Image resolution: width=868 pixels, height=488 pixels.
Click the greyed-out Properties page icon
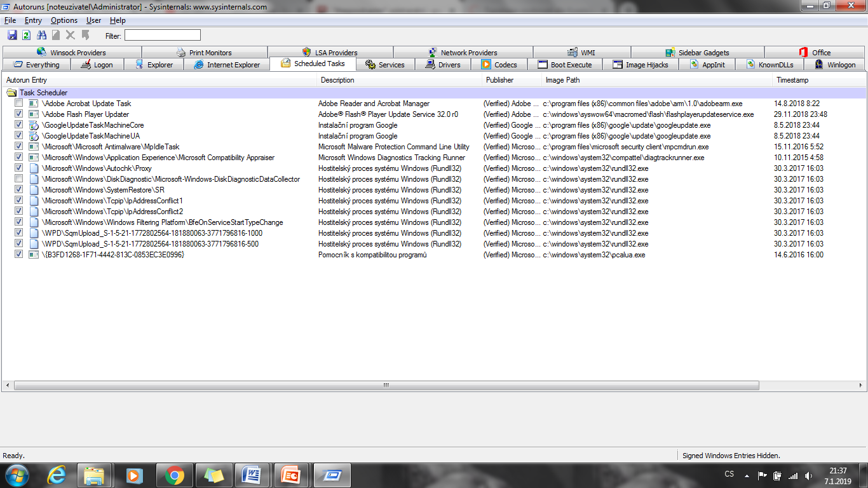(x=56, y=35)
